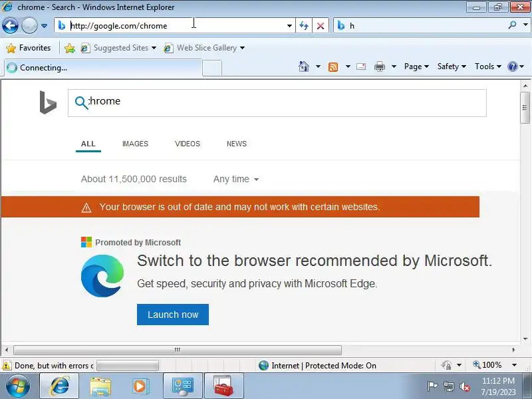This screenshot has height=399, width=532.
Task: Click the status bar security lock icon
Action: [447, 365]
